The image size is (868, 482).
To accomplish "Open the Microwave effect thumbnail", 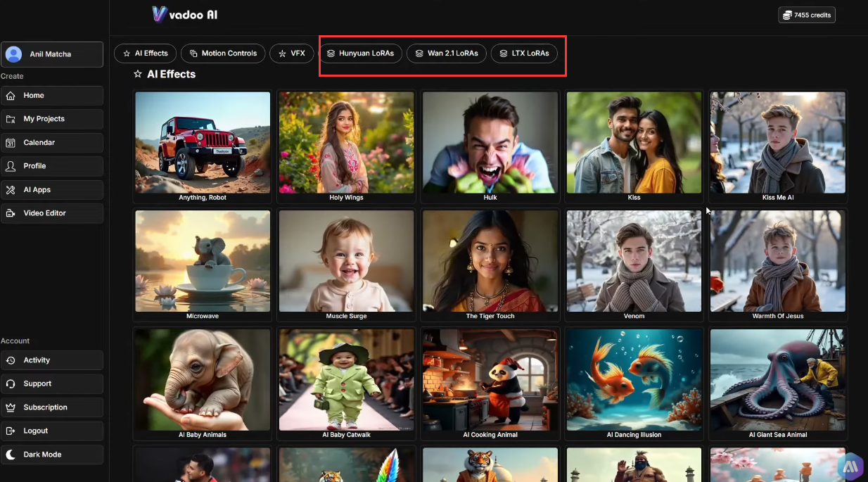I will [x=203, y=261].
